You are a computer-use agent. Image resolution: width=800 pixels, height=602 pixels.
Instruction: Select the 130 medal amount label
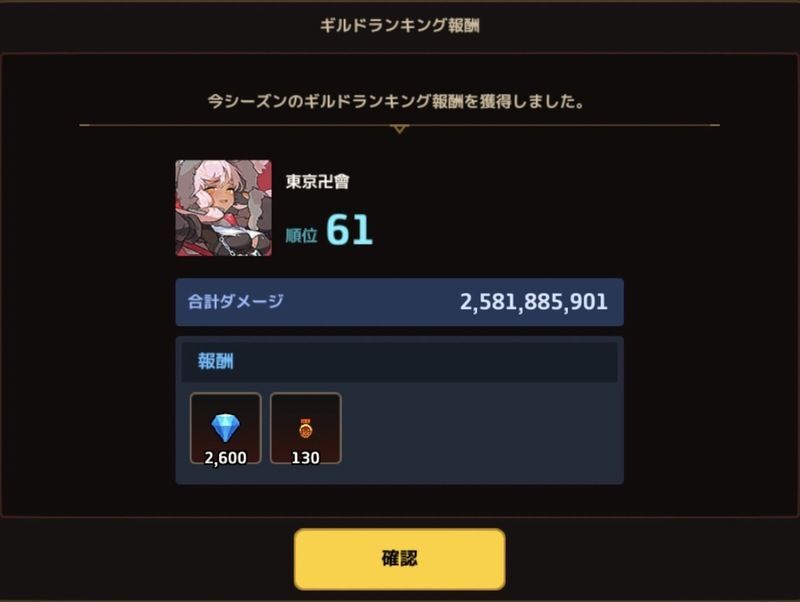(x=305, y=458)
